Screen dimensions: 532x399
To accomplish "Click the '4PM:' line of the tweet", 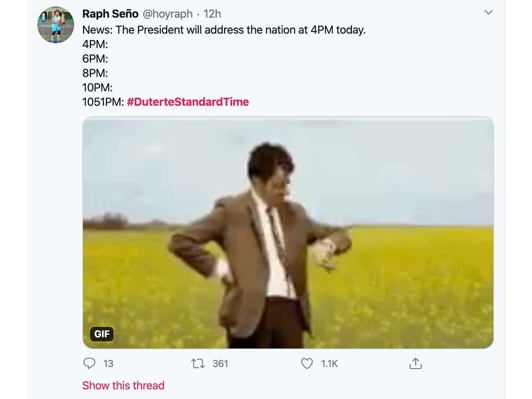I will point(95,44).
